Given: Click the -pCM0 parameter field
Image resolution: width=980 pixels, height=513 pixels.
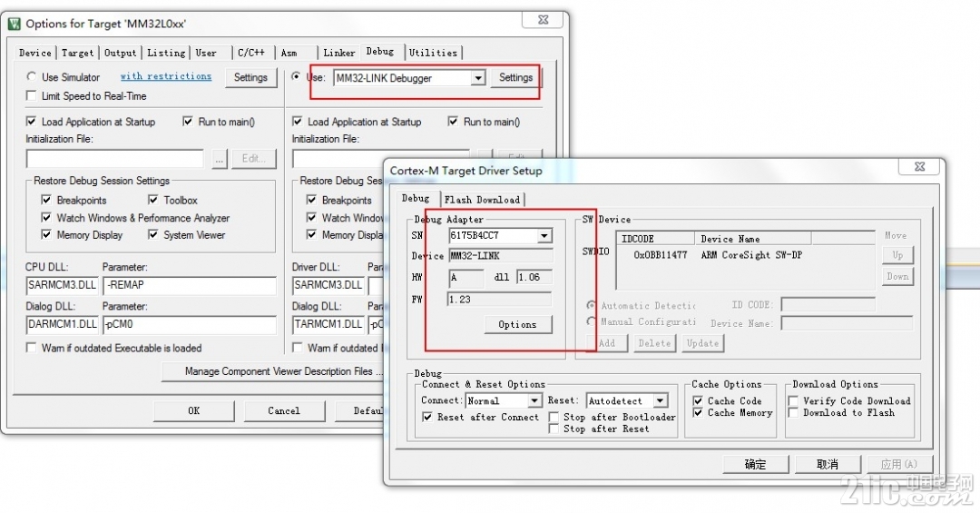Looking at the screenshot, I should click(190, 325).
